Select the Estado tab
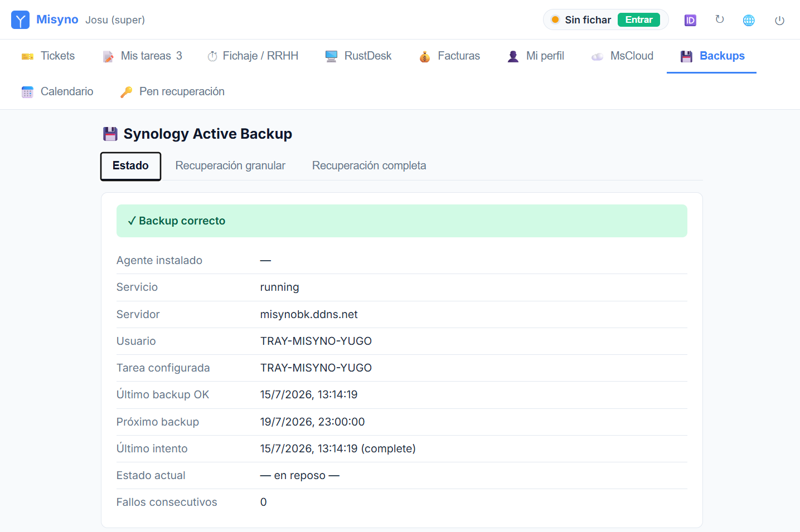Screen dimensions: 800x532 tap(130, 166)
